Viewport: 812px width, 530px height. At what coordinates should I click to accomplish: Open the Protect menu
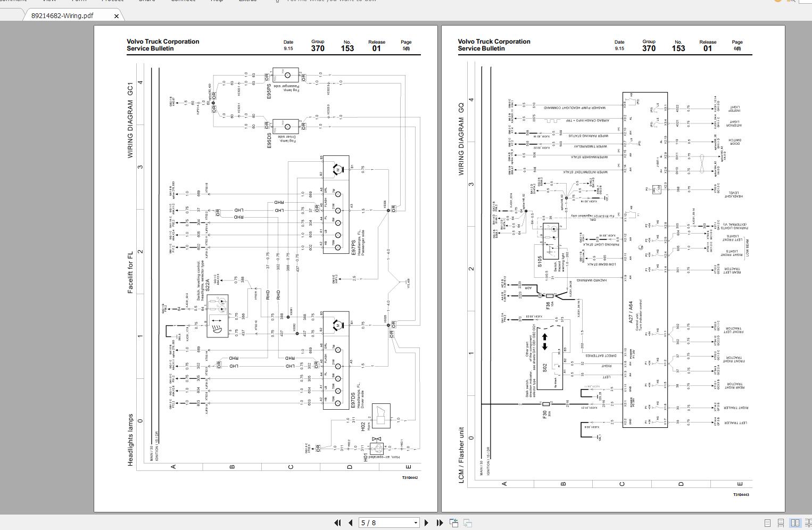pyautogui.click(x=112, y=2)
